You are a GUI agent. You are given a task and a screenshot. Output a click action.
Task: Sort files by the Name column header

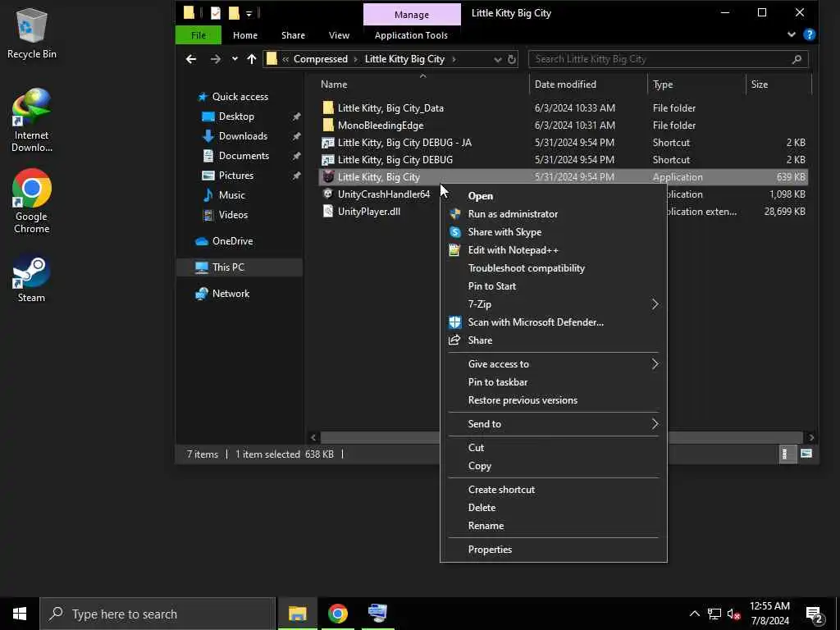(334, 84)
